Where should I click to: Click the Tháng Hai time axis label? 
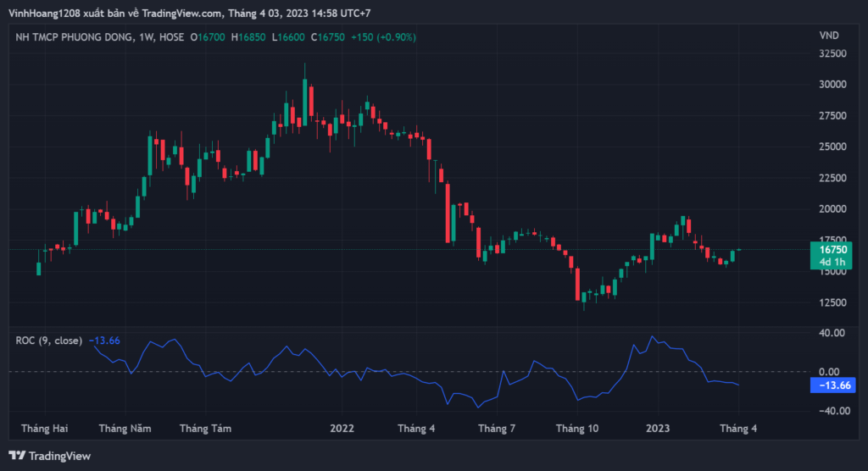coord(44,429)
